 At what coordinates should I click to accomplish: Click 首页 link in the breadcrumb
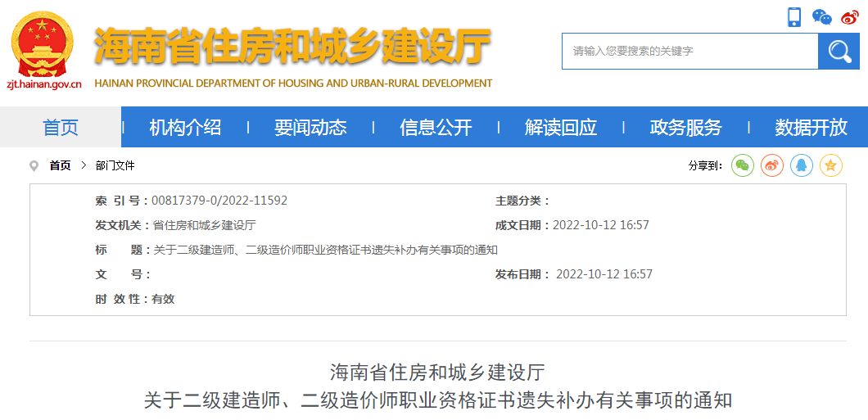tap(60, 165)
